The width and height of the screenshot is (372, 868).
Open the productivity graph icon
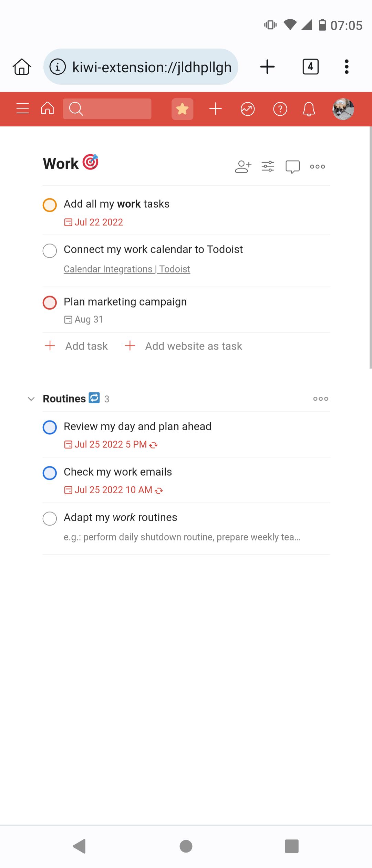(x=248, y=109)
